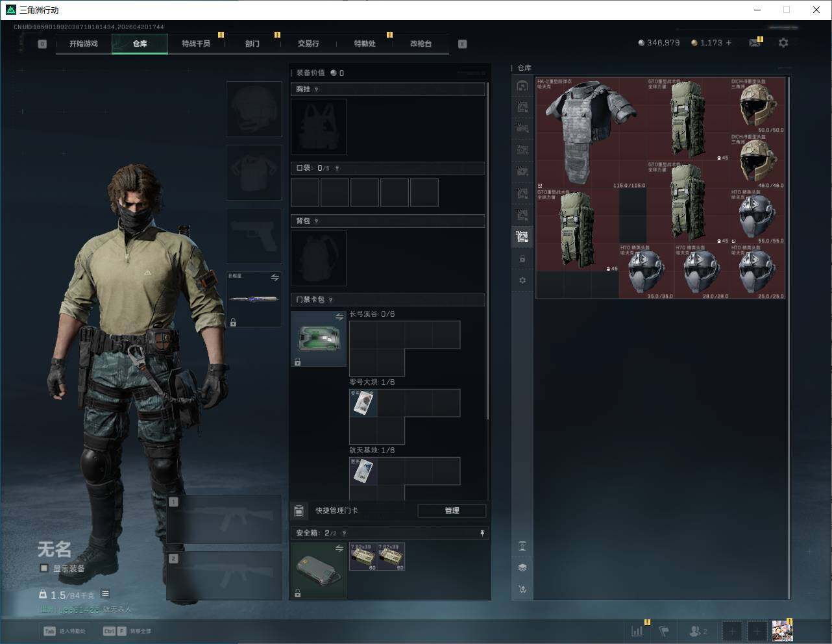Select primary weapon slot 2

tap(224, 576)
